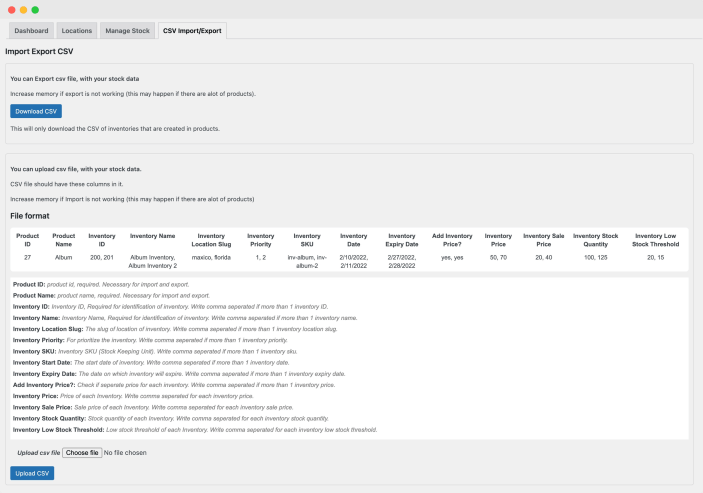Minimize the window using the yellow button
Viewport: 703px width, 493px height.
click(x=23, y=9)
